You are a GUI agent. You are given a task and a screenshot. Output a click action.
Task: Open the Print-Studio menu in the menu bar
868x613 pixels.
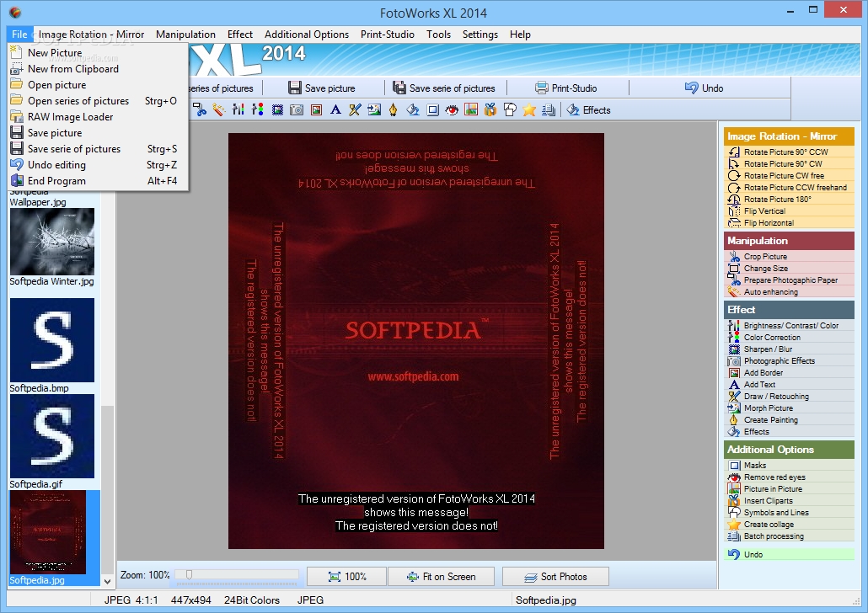click(388, 35)
